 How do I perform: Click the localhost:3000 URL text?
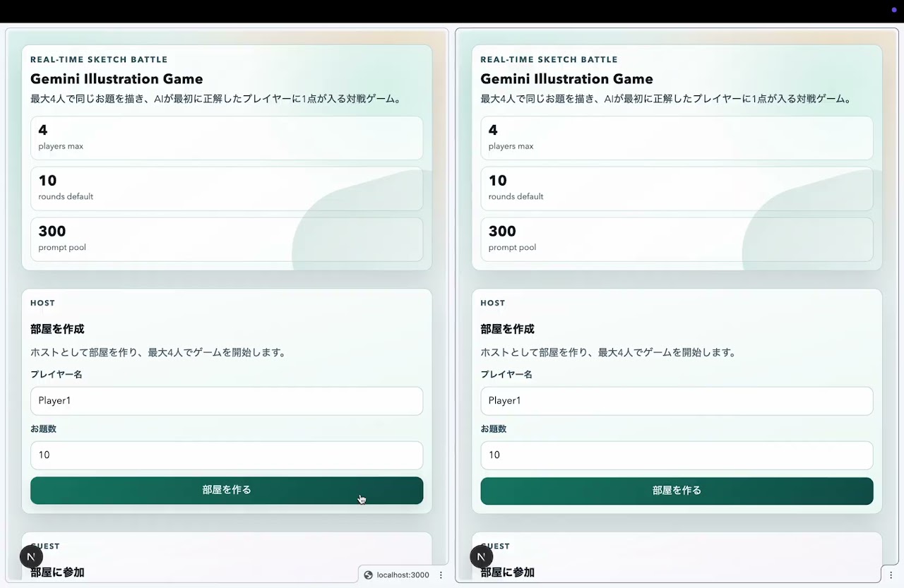pos(403,575)
